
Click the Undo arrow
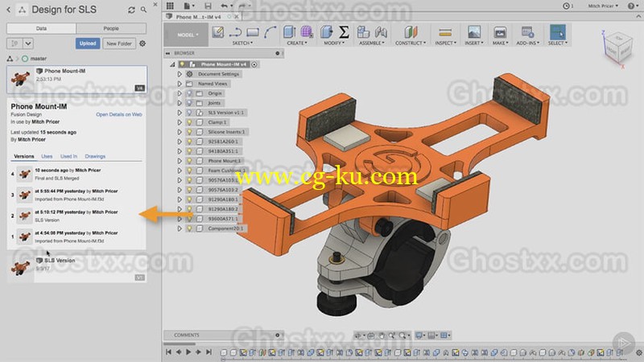[x=224, y=6]
